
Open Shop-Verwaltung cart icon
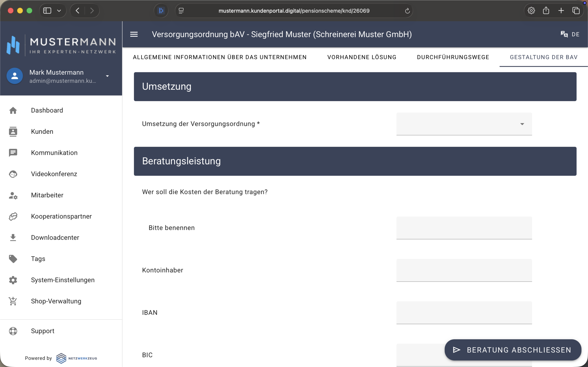pyautogui.click(x=13, y=301)
